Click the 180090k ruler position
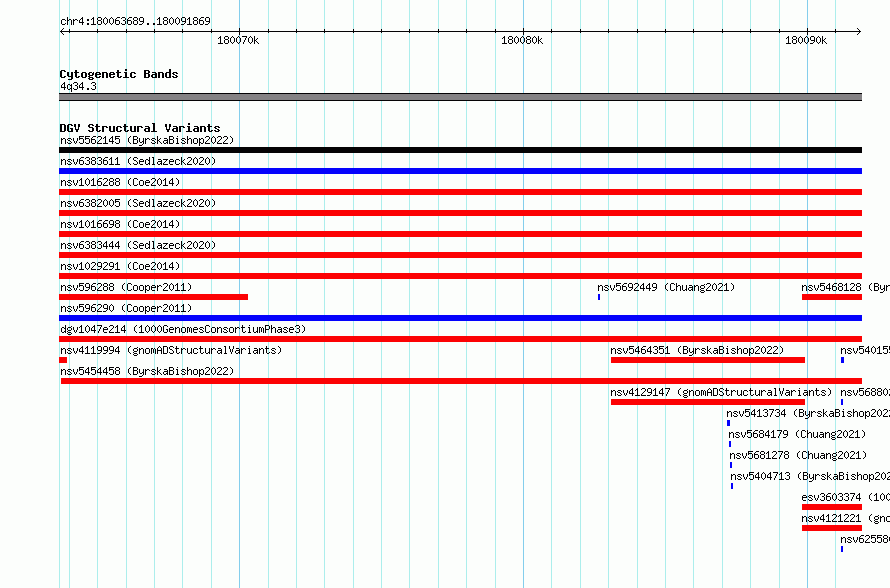Screen dimensions: 890x588 tap(806, 40)
